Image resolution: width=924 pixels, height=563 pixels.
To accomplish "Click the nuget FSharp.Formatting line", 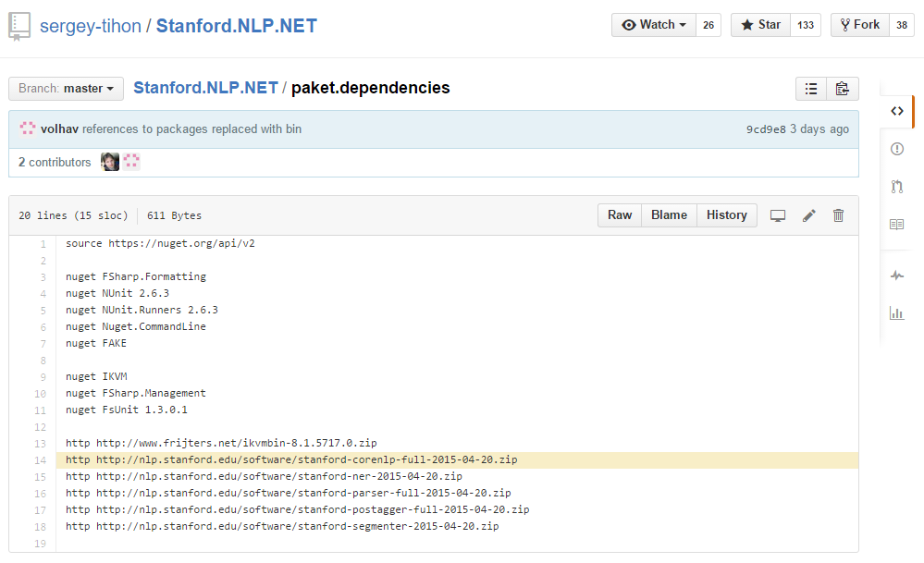I will [136, 276].
